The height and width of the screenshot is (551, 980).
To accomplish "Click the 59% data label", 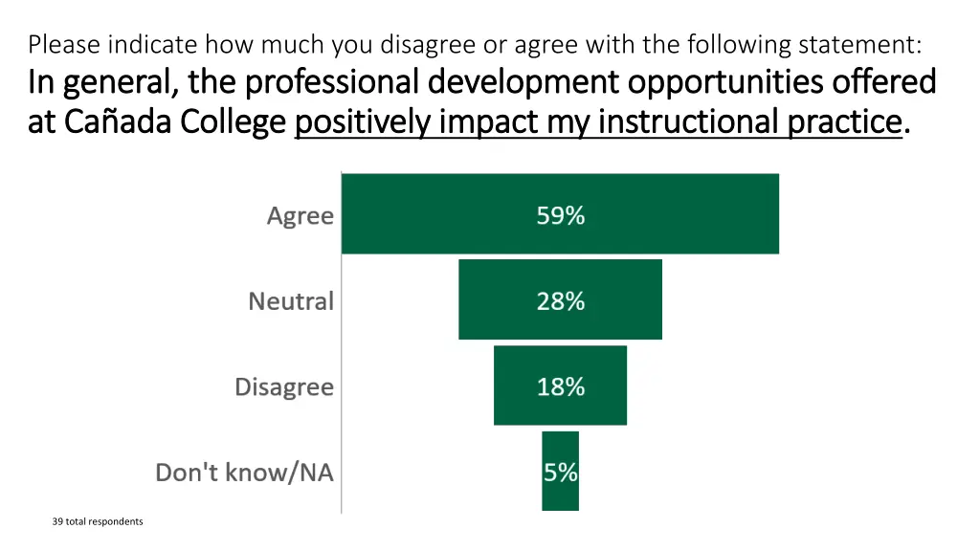I will [560, 215].
